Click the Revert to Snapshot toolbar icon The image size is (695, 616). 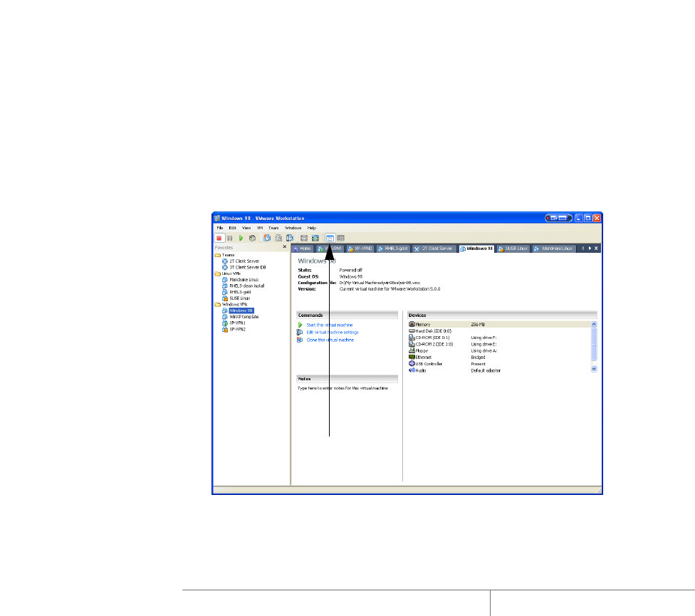pos(278,238)
